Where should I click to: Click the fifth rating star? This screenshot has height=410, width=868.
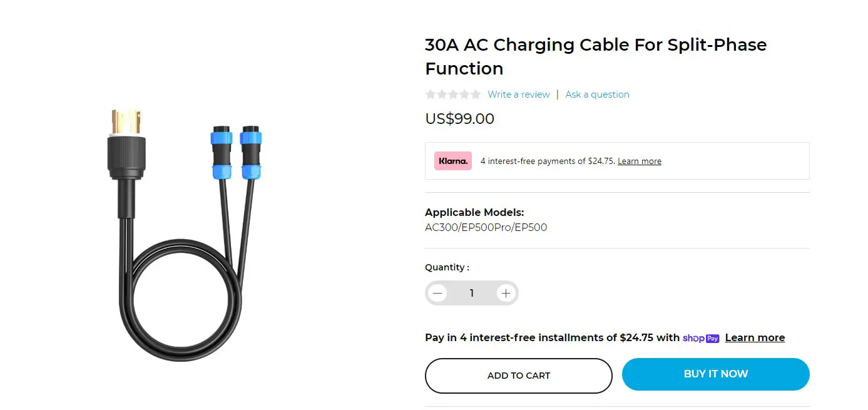476,95
